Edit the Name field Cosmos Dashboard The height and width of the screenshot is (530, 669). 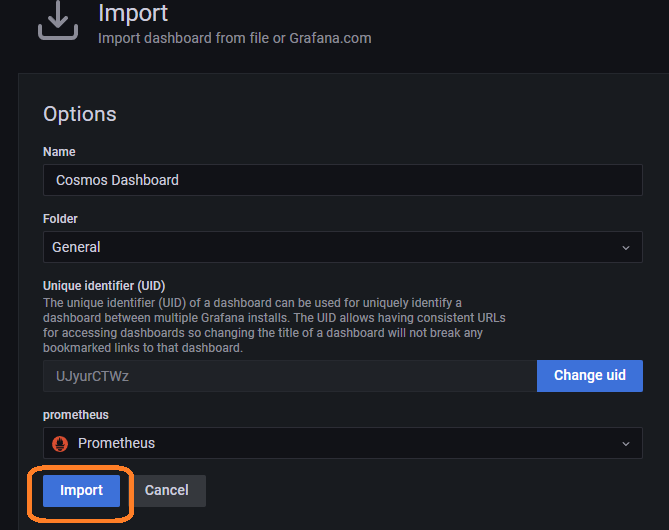[343, 180]
